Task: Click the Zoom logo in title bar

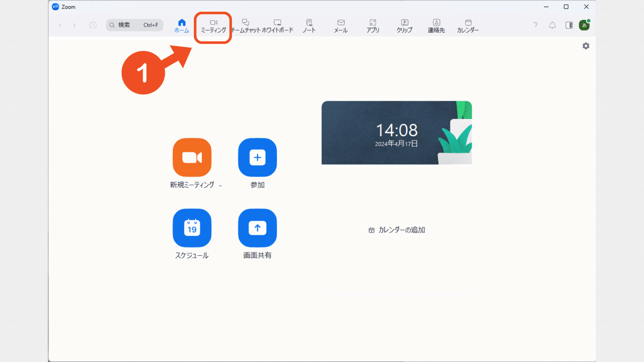Action: coord(55,7)
